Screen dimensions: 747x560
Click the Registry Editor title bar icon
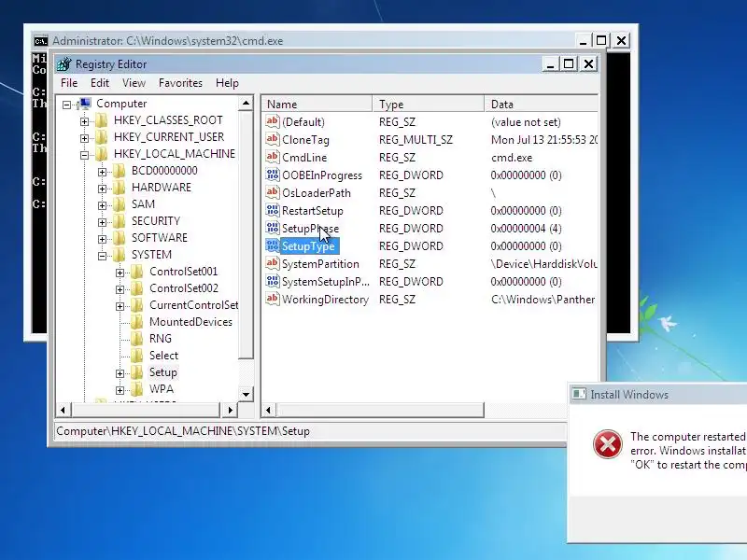click(63, 64)
